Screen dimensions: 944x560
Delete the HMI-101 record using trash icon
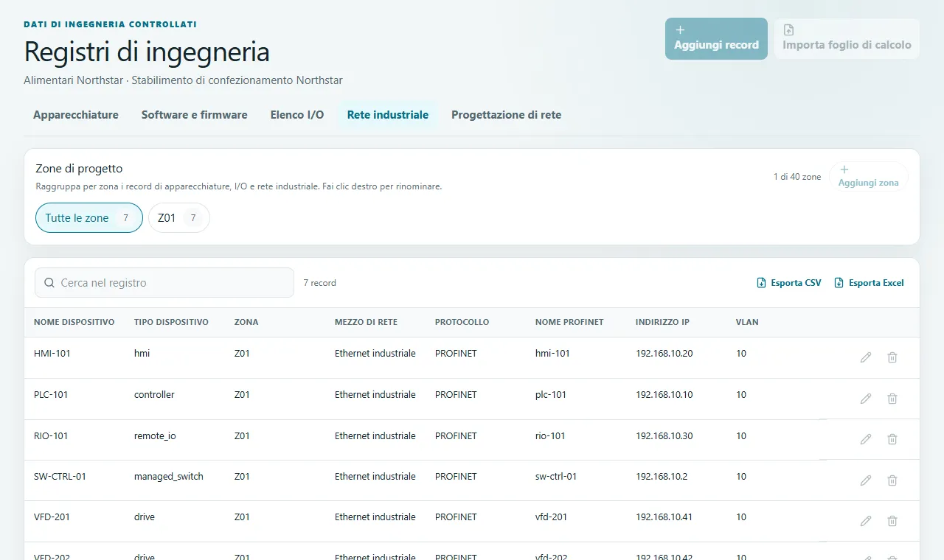pos(892,357)
